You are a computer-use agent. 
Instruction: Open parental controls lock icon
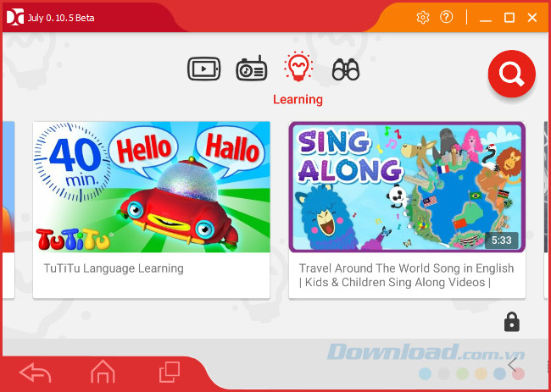coord(512,323)
